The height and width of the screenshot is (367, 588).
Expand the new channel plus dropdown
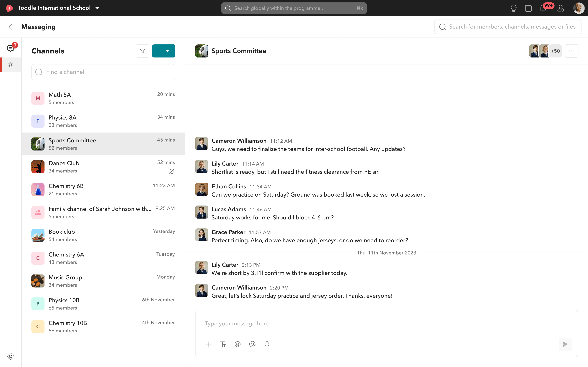click(x=168, y=51)
